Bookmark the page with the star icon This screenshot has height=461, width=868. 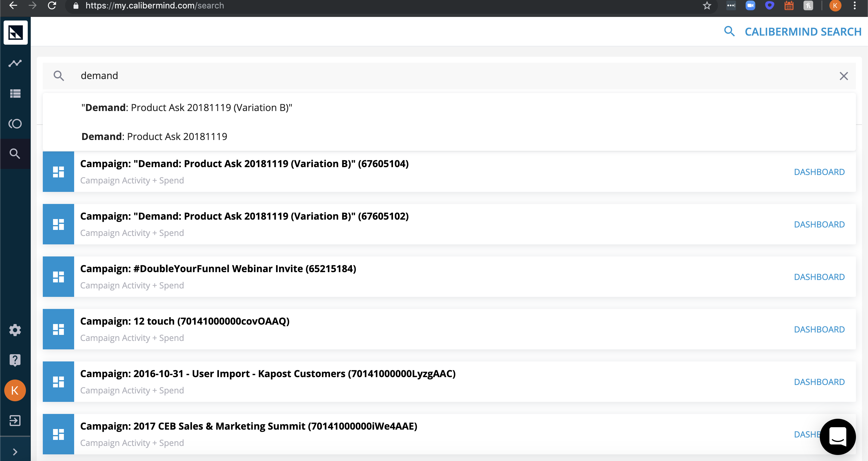(707, 5)
